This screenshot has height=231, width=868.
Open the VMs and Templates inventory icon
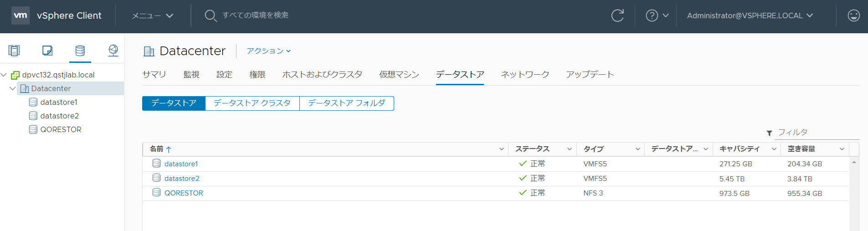[47, 51]
